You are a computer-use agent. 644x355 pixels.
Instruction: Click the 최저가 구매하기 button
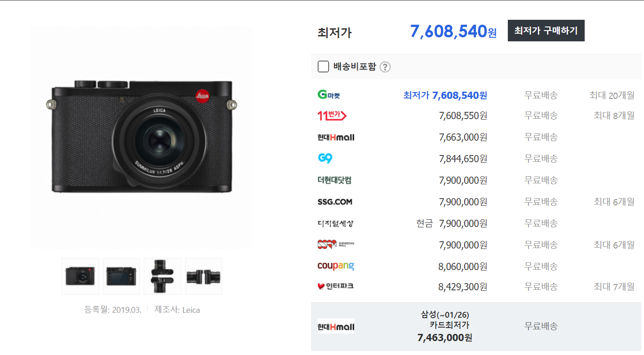coord(546,31)
